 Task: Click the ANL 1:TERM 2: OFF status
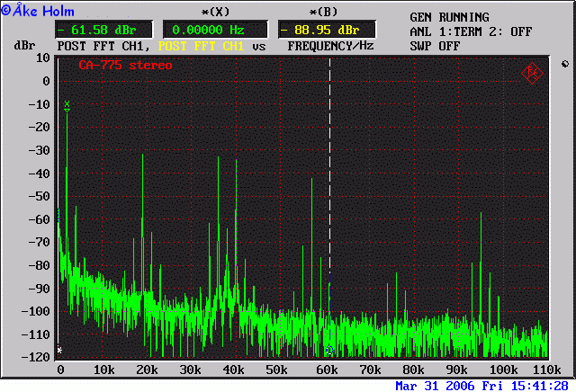pos(471,31)
